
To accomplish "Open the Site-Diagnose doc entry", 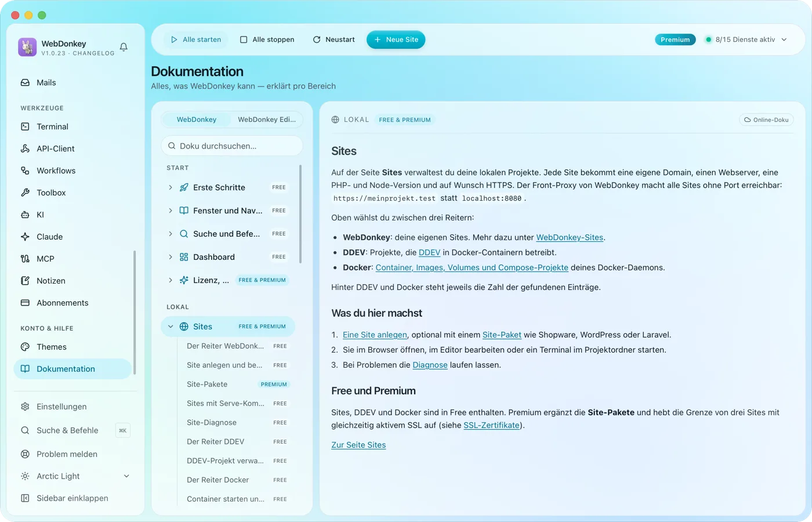I will pos(237,422).
